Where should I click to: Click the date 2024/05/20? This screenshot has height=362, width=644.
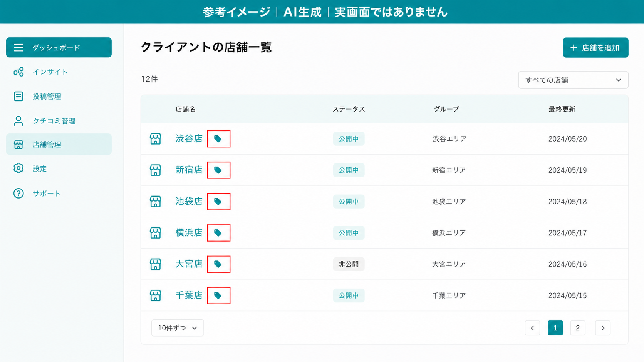(568, 139)
